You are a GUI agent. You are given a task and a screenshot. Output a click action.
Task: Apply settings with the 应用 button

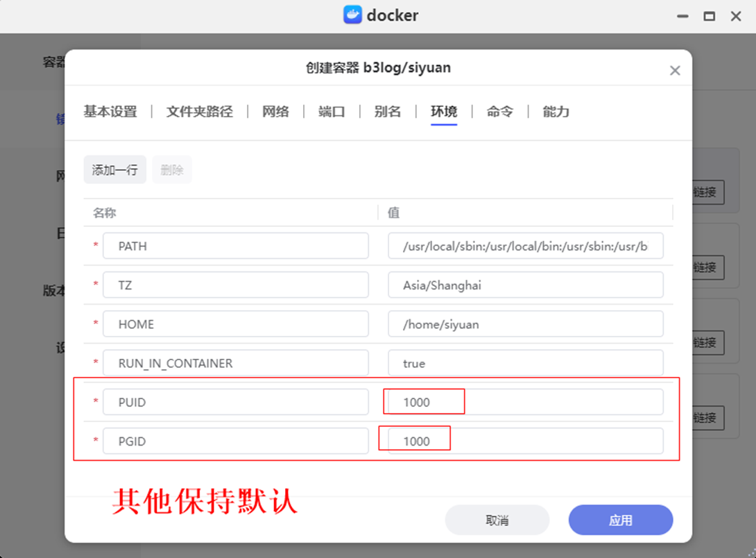[621, 520]
